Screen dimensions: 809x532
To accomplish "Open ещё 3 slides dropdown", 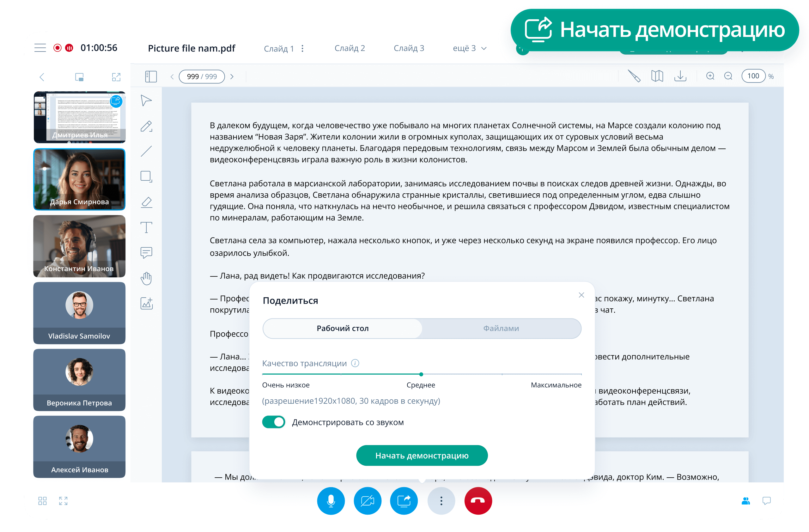I will coord(470,48).
